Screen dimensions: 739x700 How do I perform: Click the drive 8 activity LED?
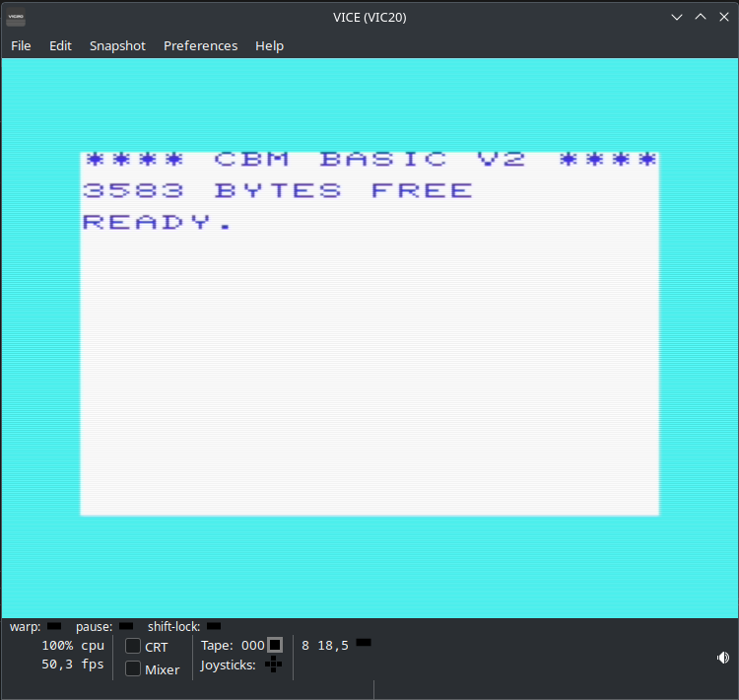tap(364, 643)
